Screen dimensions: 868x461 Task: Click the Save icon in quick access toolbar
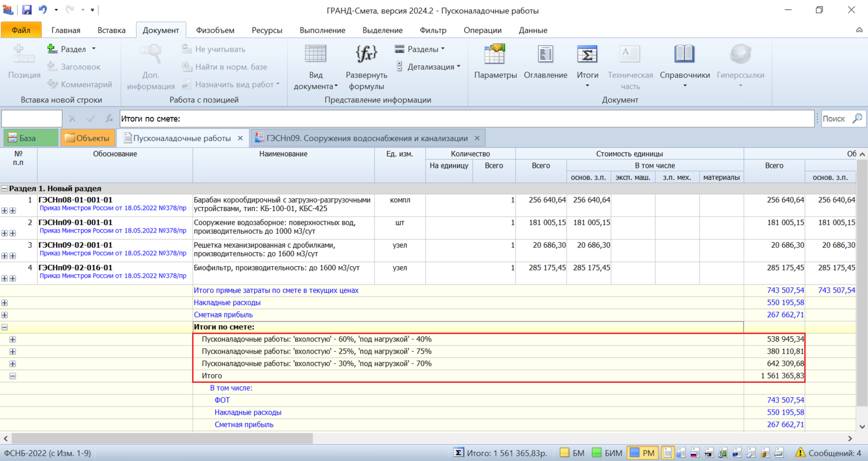coord(27,10)
